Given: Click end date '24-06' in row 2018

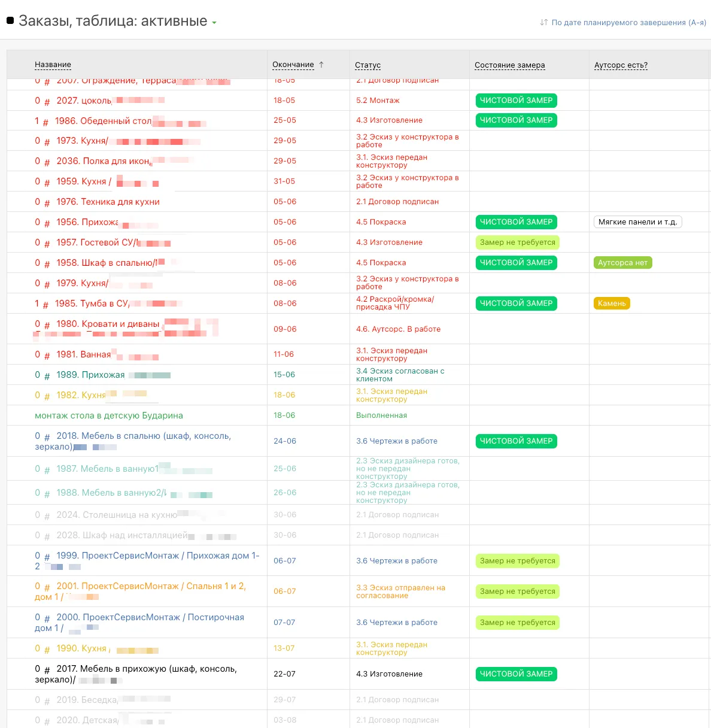Looking at the screenshot, I should click(285, 441).
